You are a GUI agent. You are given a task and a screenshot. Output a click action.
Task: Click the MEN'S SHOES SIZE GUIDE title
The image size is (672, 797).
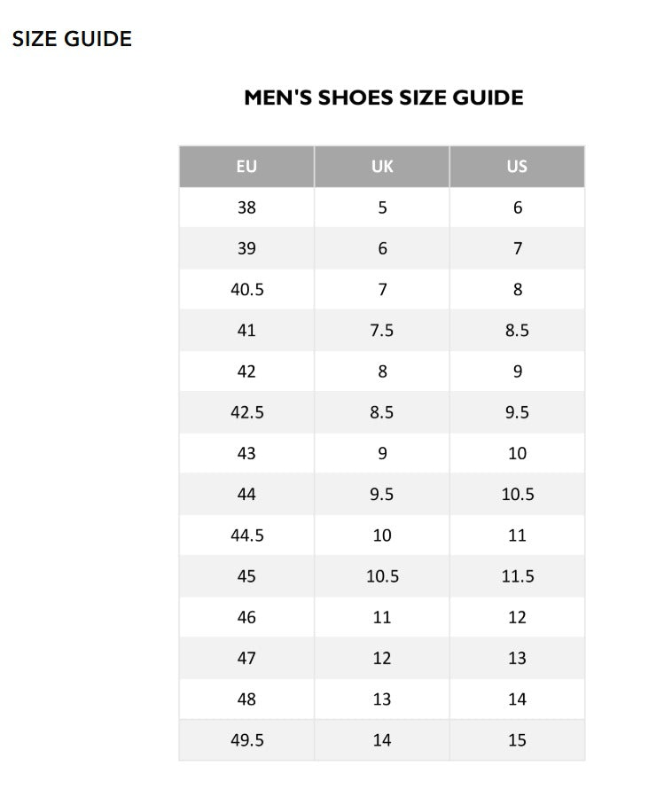pyautogui.click(x=383, y=98)
